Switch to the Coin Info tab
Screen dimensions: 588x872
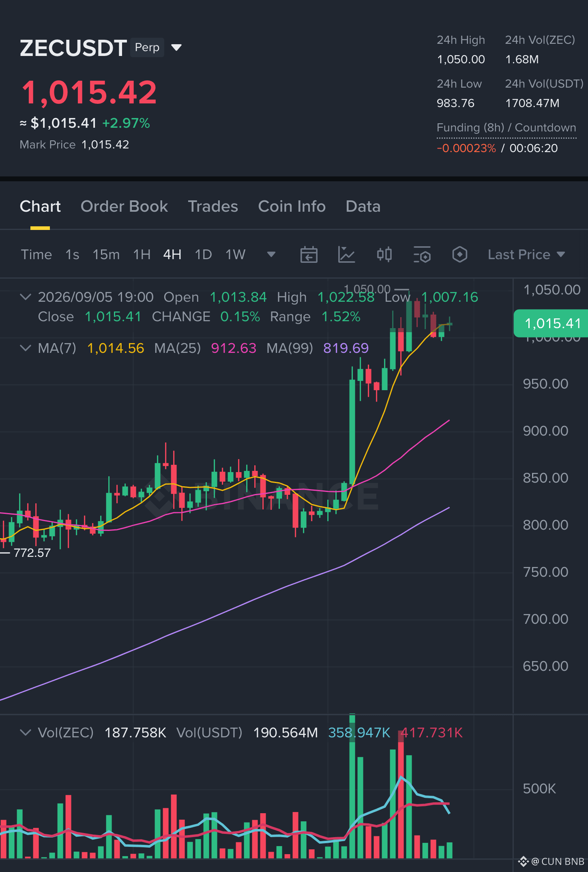pos(292,206)
